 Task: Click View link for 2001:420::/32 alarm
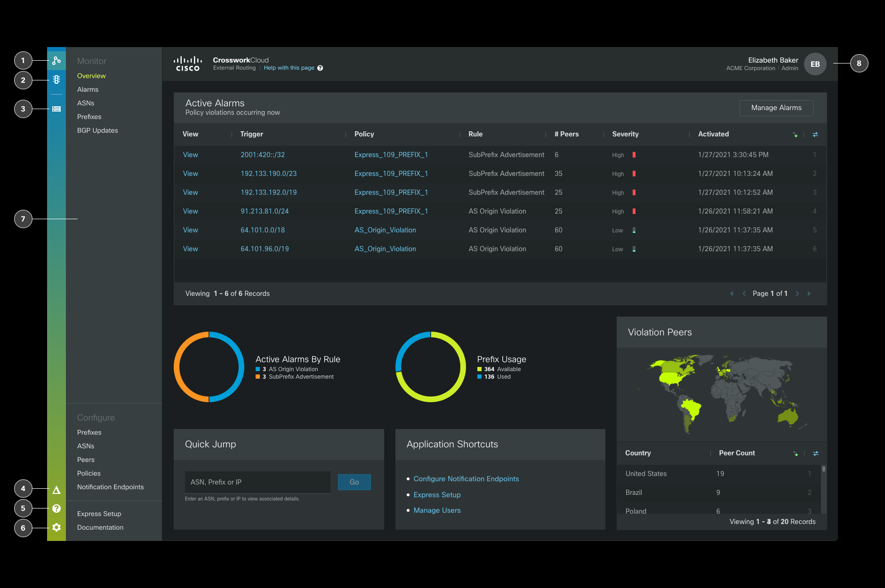pos(191,155)
